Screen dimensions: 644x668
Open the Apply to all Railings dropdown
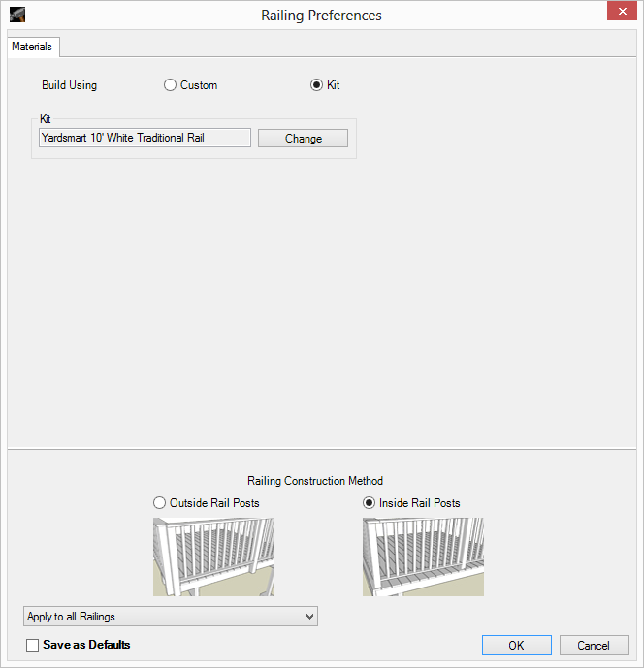tap(171, 617)
